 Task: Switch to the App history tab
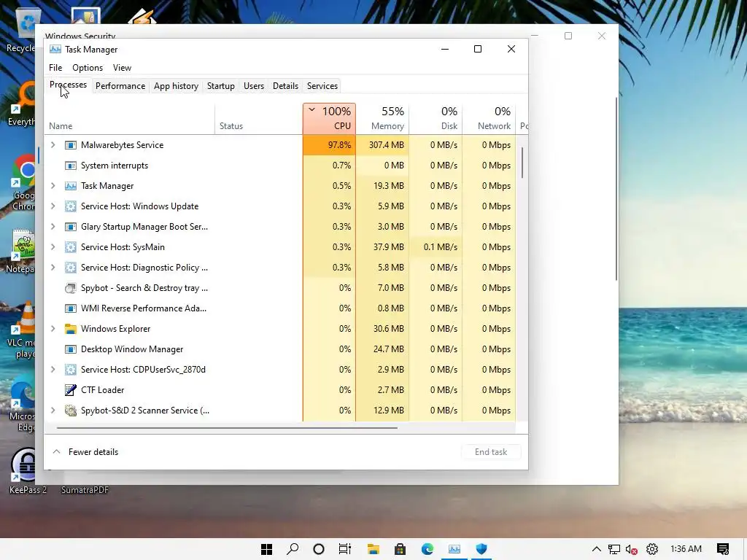pos(176,86)
